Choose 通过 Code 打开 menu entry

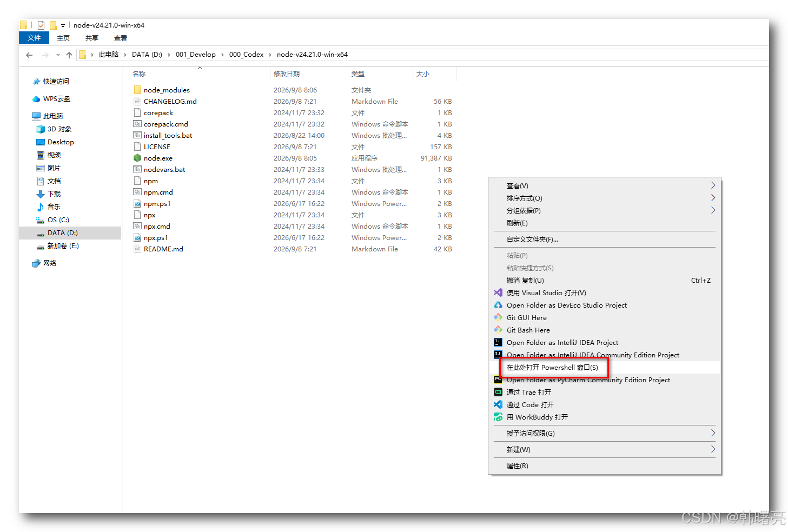(605, 404)
